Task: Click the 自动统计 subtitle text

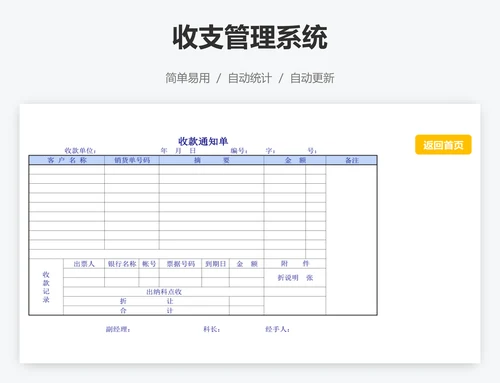Action: coord(250,78)
